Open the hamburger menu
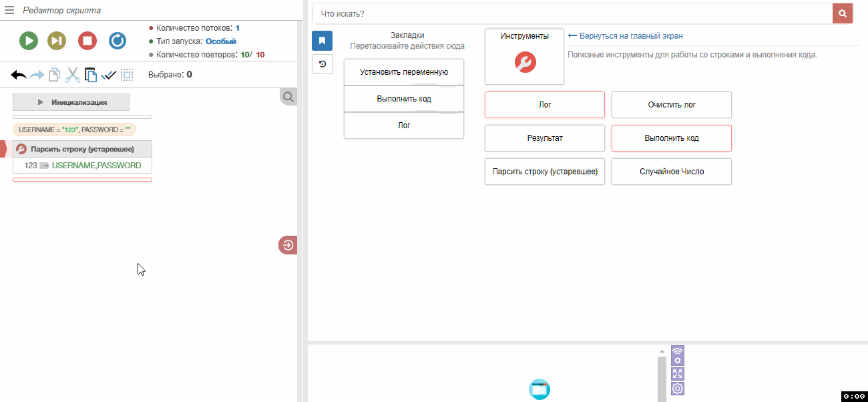 point(9,11)
